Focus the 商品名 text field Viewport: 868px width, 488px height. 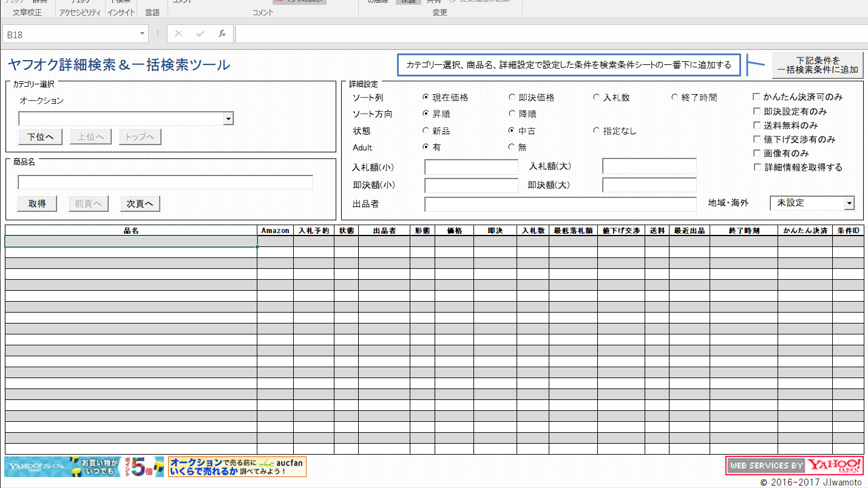(166, 182)
